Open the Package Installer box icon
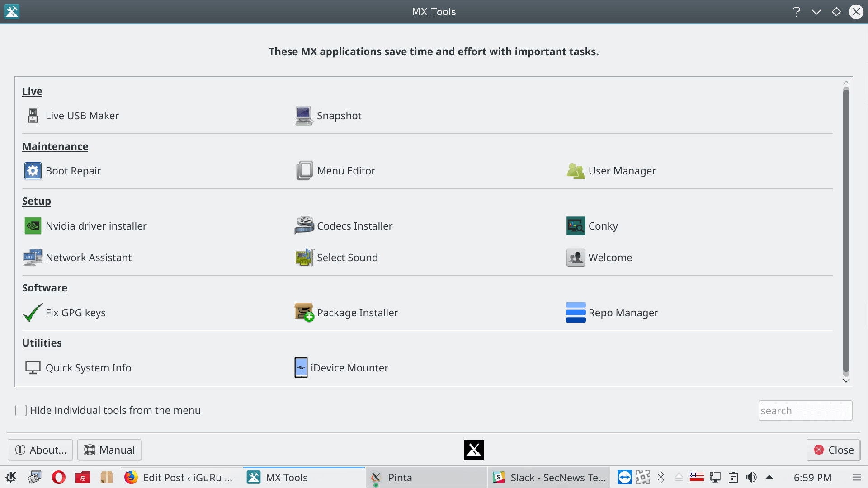This screenshot has width=868, height=488. (304, 312)
